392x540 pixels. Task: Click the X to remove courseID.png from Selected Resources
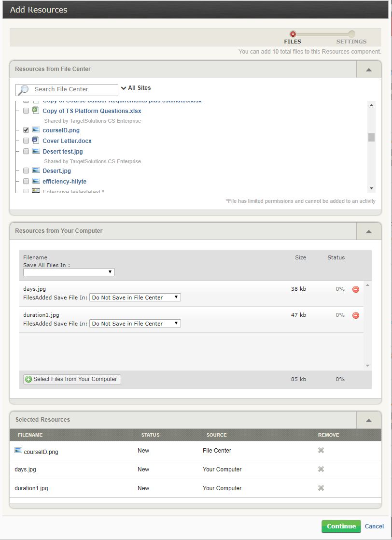click(x=320, y=451)
